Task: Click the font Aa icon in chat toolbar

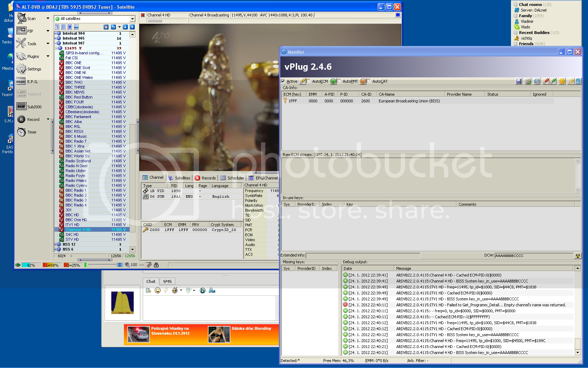Action: point(212,290)
